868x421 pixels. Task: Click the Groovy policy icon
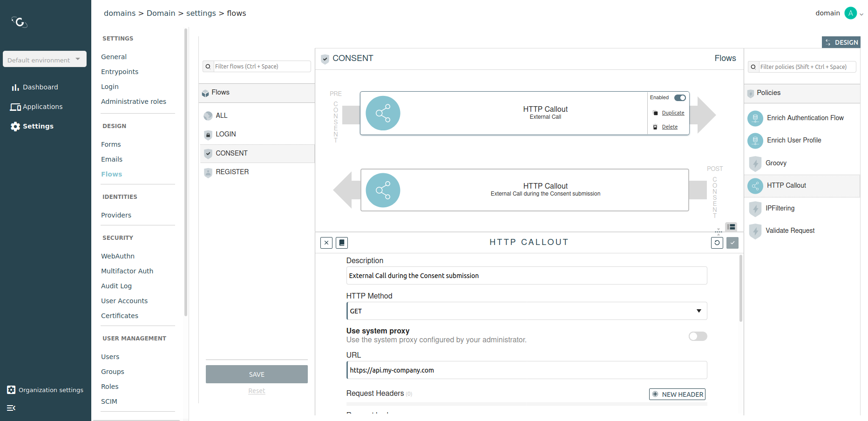[x=755, y=163]
